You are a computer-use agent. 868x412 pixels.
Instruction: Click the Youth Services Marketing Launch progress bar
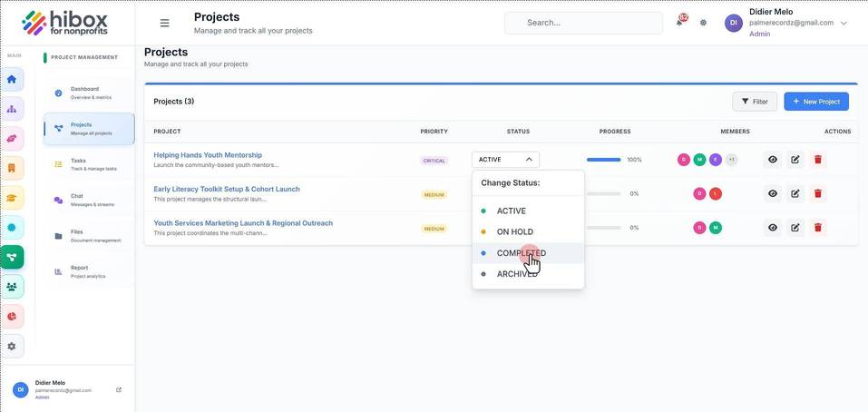[603, 228]
